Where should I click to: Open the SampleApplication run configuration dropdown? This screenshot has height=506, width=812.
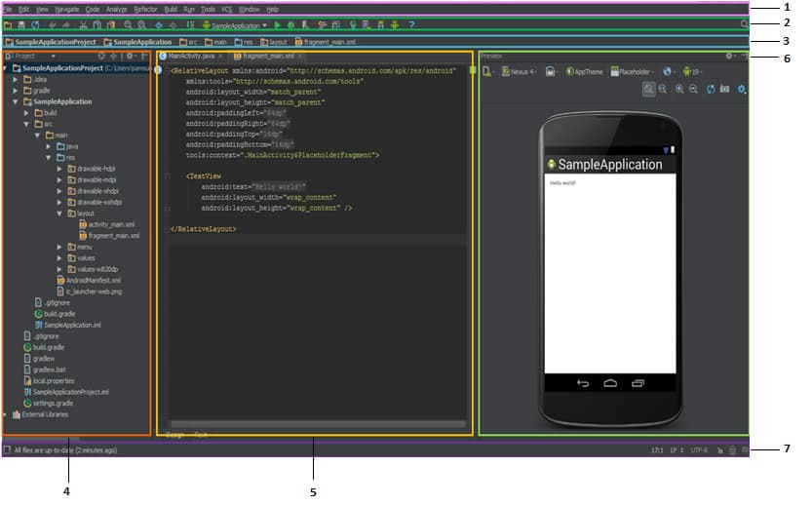click(x=235, y=25)
